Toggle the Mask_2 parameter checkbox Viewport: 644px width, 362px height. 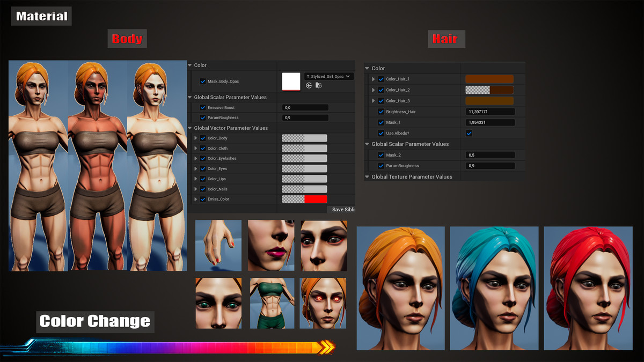(381, 155)
